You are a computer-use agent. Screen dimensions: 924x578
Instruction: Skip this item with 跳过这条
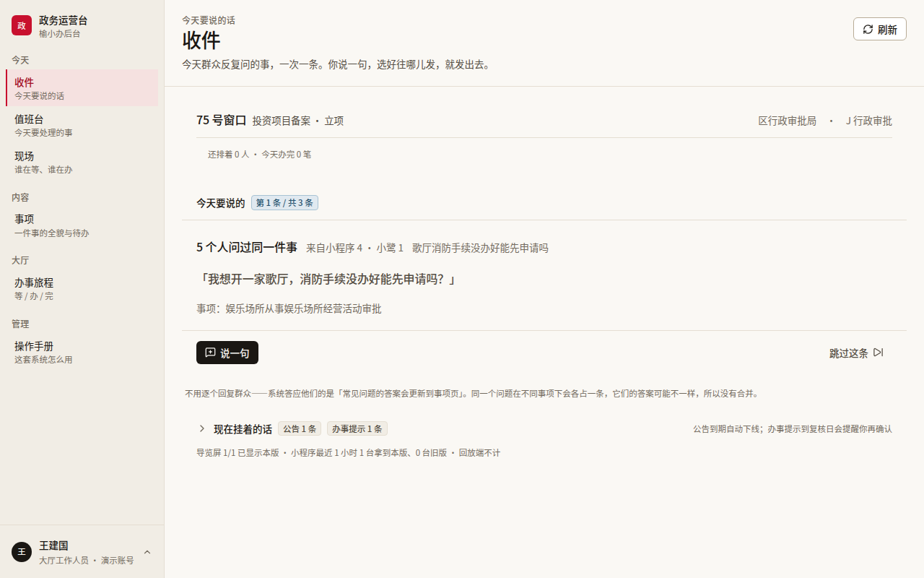(x=856, y=353)
